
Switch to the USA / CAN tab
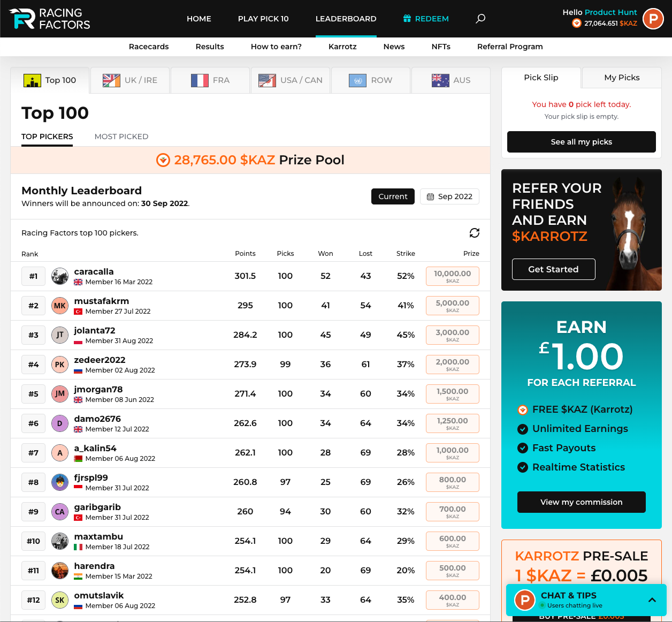[x=291, y=80]
